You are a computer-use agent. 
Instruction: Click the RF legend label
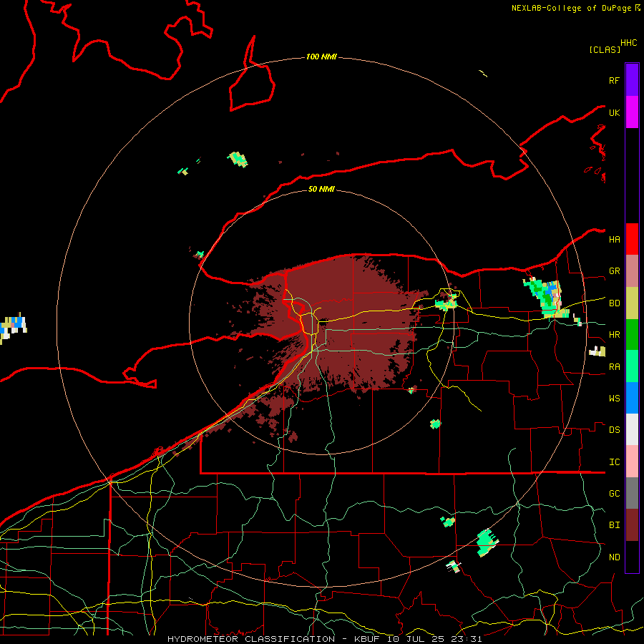(614, 80)
